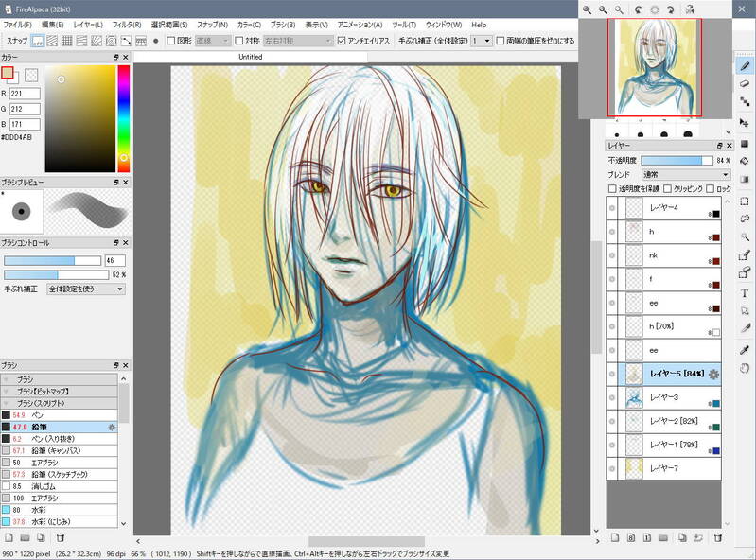The width and height of the screenshot is (756, 560).
Task: Open レイヤー(L) menu
Action: click(x=88, y=25)
